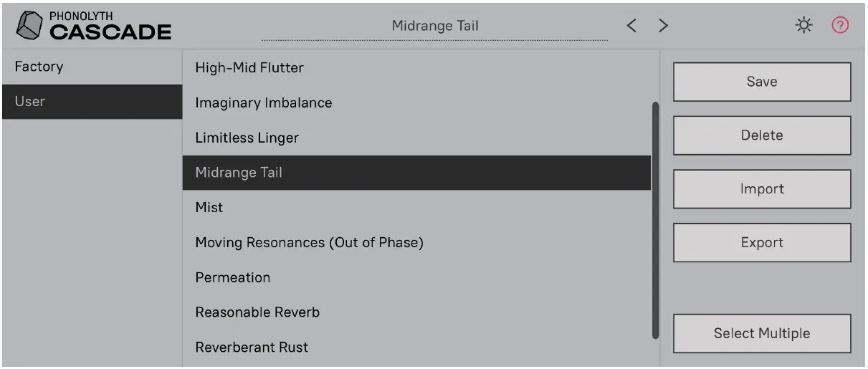The height and width of the screenshot is (369, 868).
Task: Click the Export button
Action: (x=761, y=243)
